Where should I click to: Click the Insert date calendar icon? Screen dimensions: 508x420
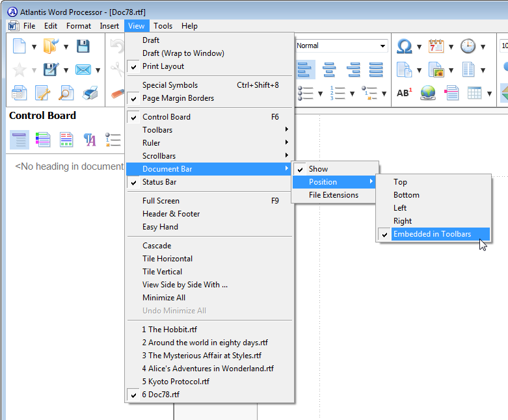[436, 46]
